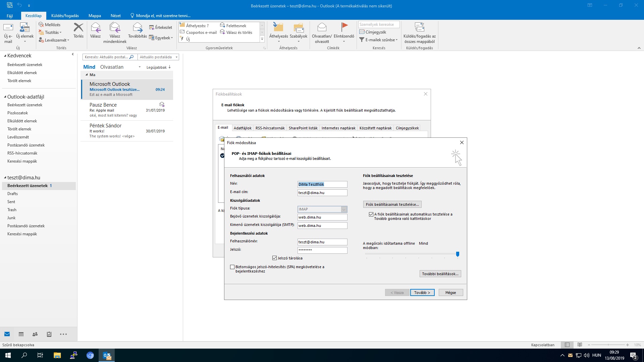Viewport: 644px width, 362px height.
Task: Collapse the Outlook-adatfájl tree
Action: point(5,97)
